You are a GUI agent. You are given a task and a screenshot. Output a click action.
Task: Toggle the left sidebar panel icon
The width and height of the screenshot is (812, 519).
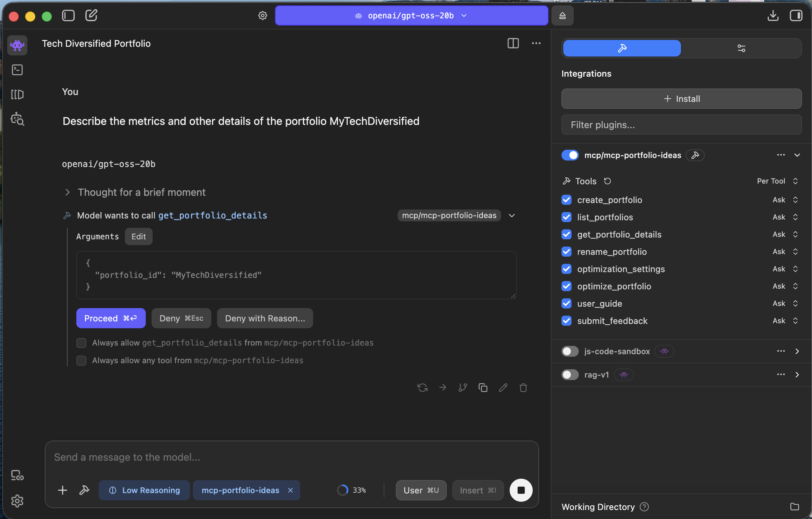tap(68, 15)
